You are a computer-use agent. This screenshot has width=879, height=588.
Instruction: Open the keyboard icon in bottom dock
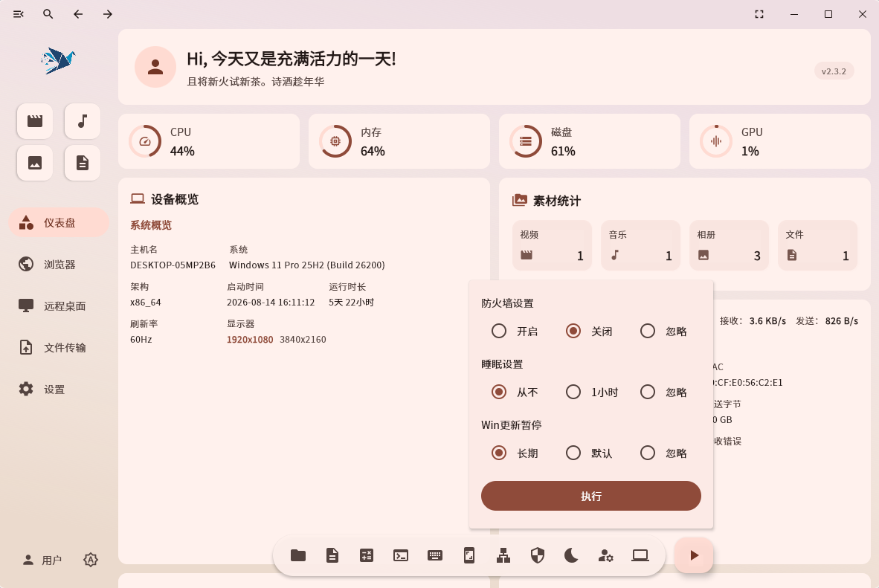[x=435, y=555]
